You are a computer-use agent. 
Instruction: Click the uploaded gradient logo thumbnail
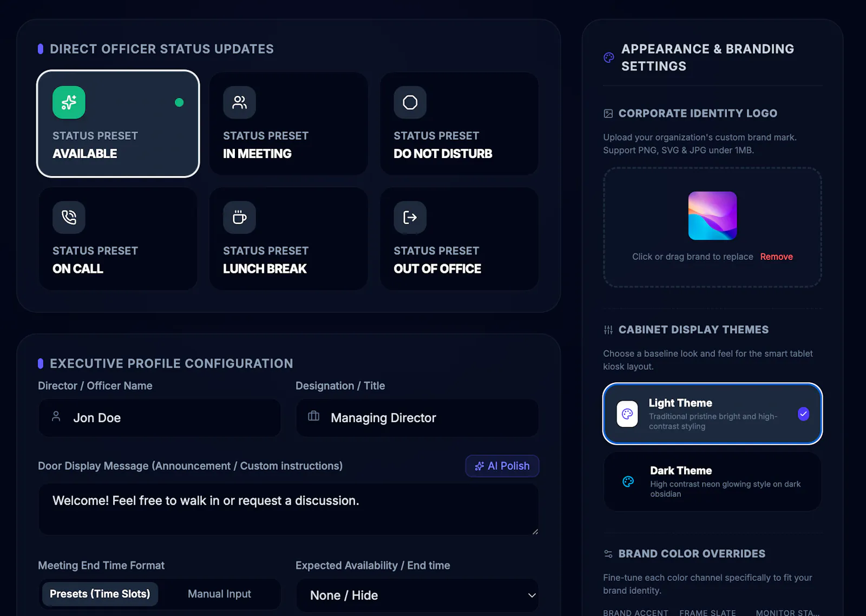tap(712, 215)
